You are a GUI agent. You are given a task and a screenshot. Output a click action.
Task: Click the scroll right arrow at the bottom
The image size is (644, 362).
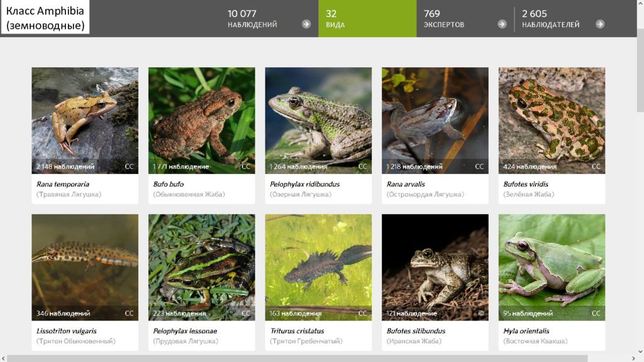pos(633,358)
